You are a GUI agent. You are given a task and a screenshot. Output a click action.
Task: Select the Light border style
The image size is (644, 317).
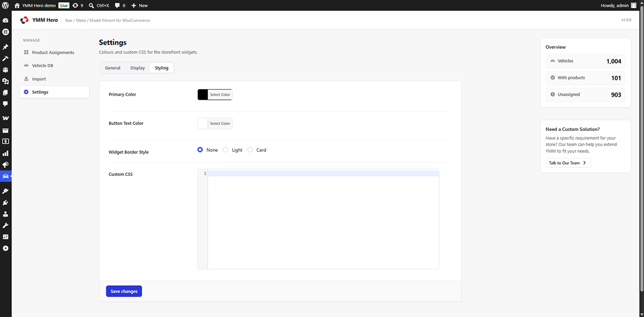pos(226,150)
